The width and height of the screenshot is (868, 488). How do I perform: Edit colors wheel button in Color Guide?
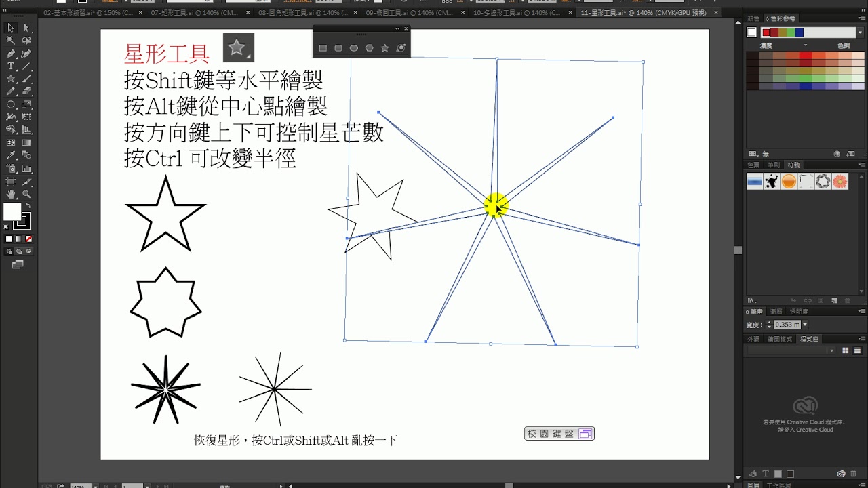[837, 154]
